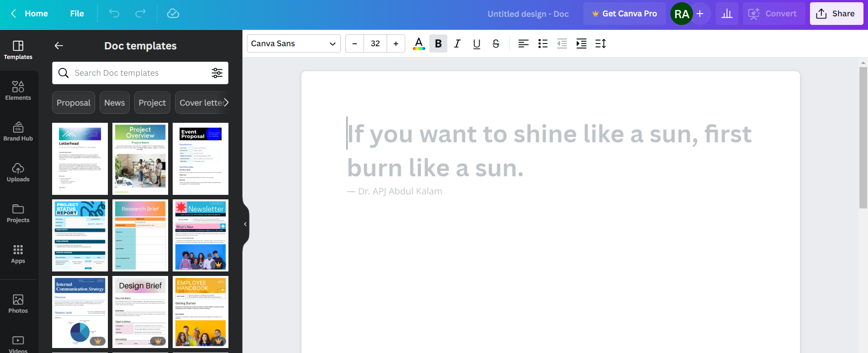Click the font size value field
The width and height of the screenshot is (868, 353).
[x=375, y=44]
